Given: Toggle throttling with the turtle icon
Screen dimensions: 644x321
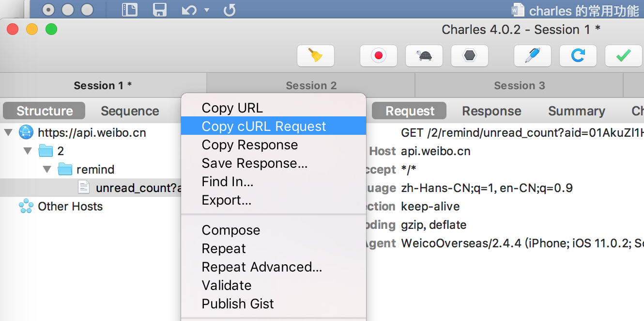Looking at the screenshot, I should click(424, 56).
